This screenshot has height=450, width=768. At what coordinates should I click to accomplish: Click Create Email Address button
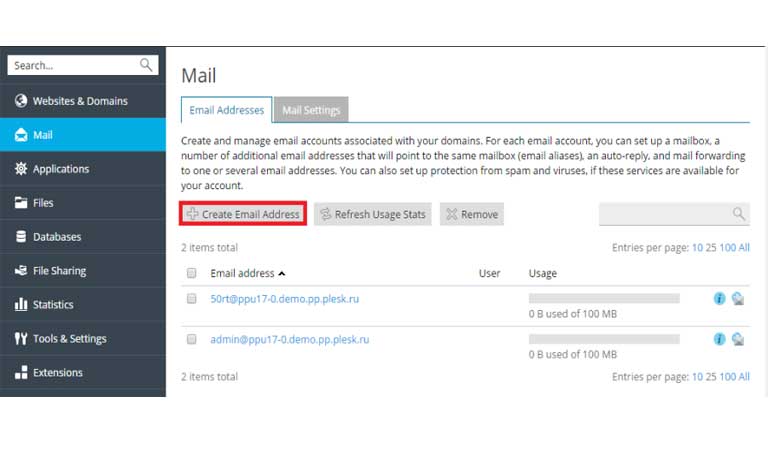point(243,214)
